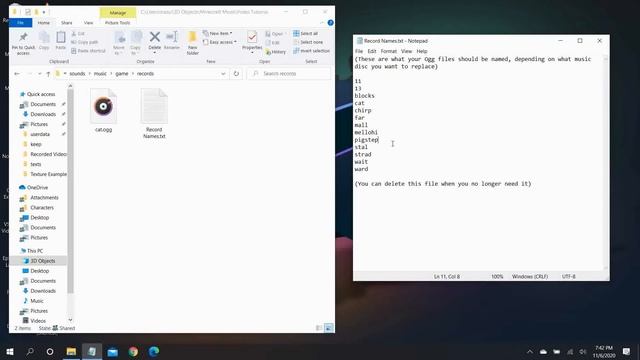Refresh the records folder
The height and width of the screenshot is (360, 640).
coord(236,74)
